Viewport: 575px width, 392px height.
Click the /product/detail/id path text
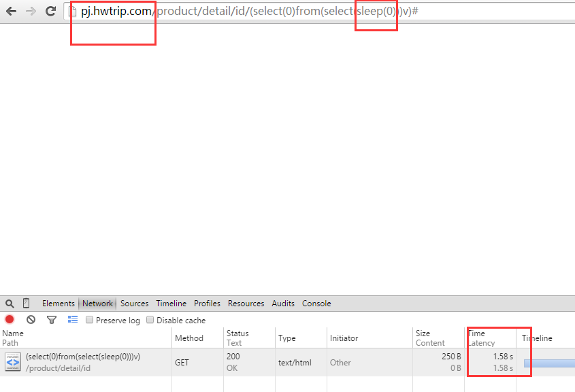58,368
